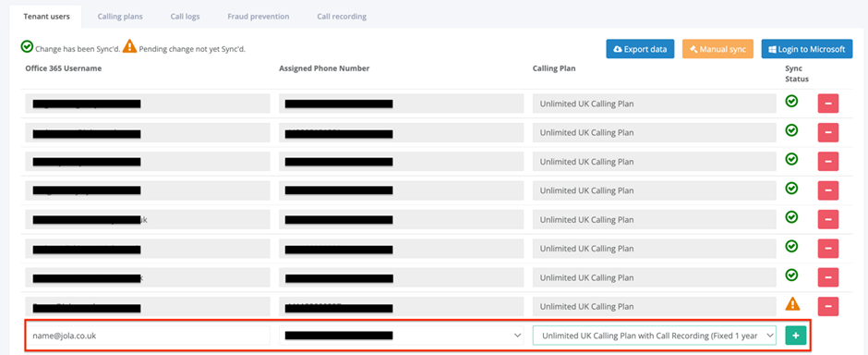Add new user with green plus button
The image size is (868, 355).
pyautogui.click(x=795, y=336)
